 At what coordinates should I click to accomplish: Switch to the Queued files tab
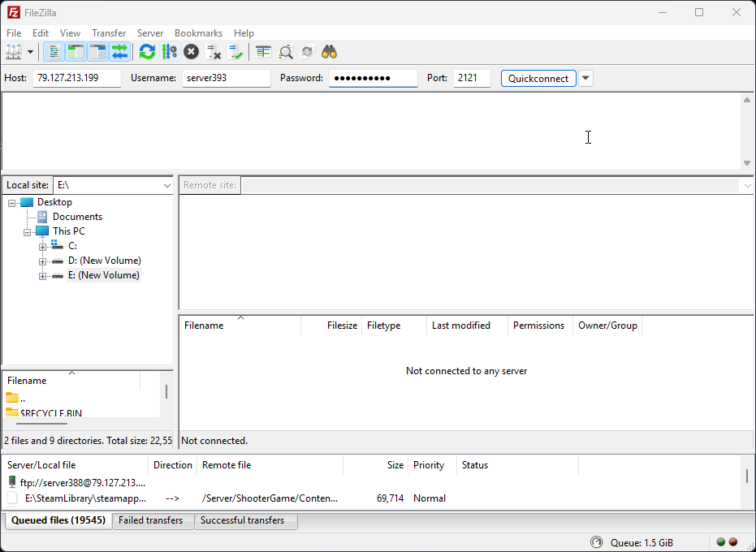tap(58, 520)
